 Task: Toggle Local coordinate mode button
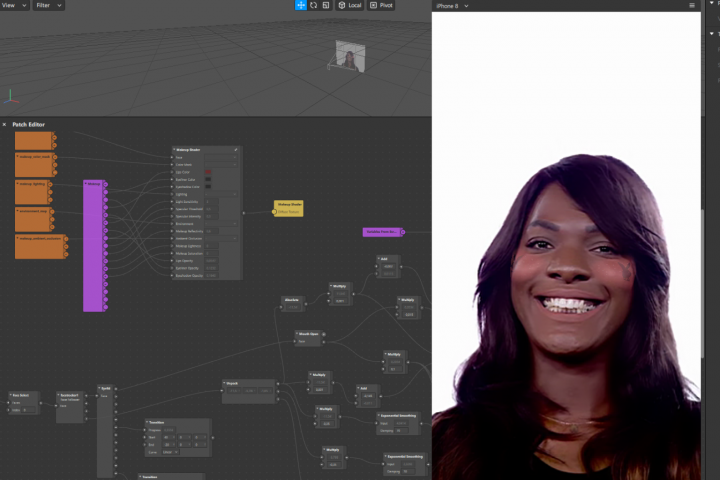350,5
